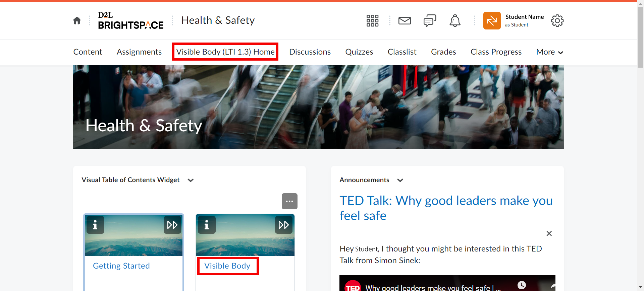644x291 pixels.
Task: Collapse the Visual Table of Contents Widget chevron
Action: (x=191, y=180)
